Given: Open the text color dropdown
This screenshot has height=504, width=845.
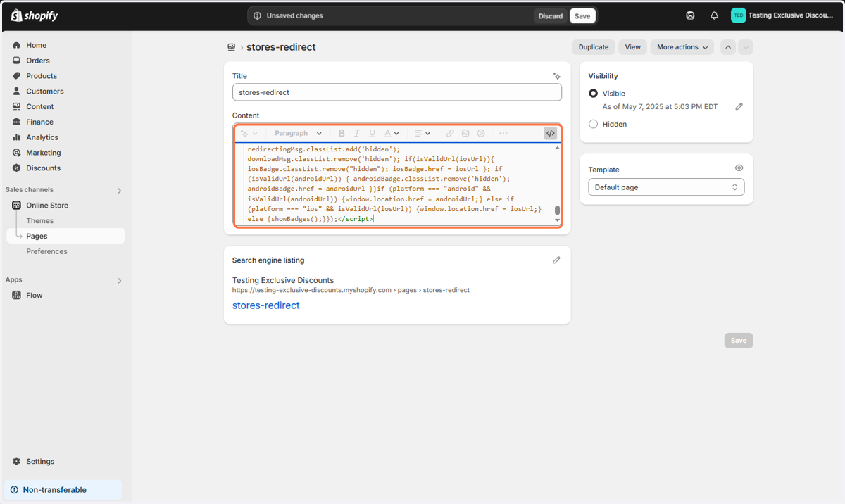Looking at the screenshot, I should [x=392, y=133].
